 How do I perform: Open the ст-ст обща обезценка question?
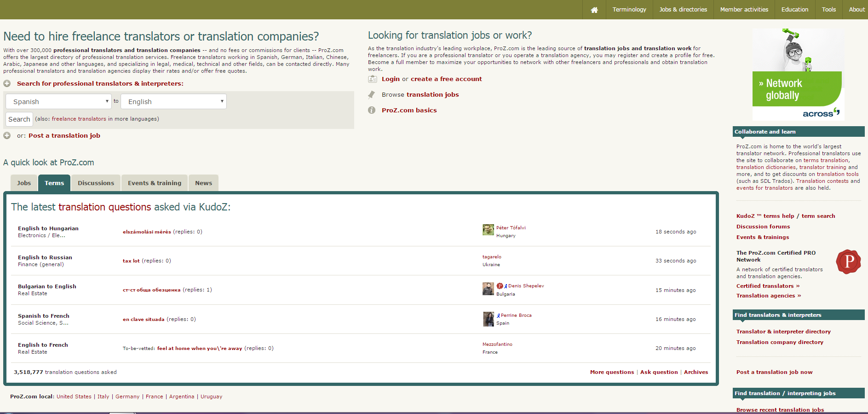pyautogui.click(x=151, y=290)
